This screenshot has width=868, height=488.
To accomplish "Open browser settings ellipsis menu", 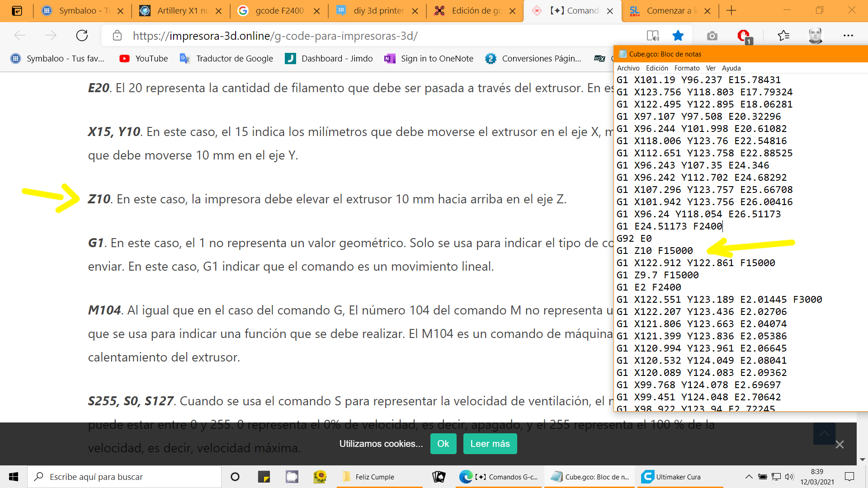I will point(848,36).
